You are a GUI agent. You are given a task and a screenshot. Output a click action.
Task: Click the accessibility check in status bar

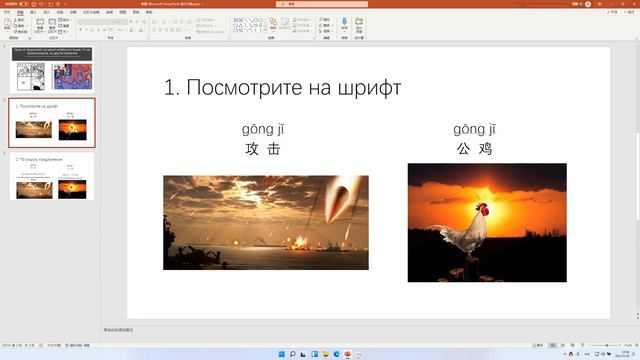coord(78,345)
